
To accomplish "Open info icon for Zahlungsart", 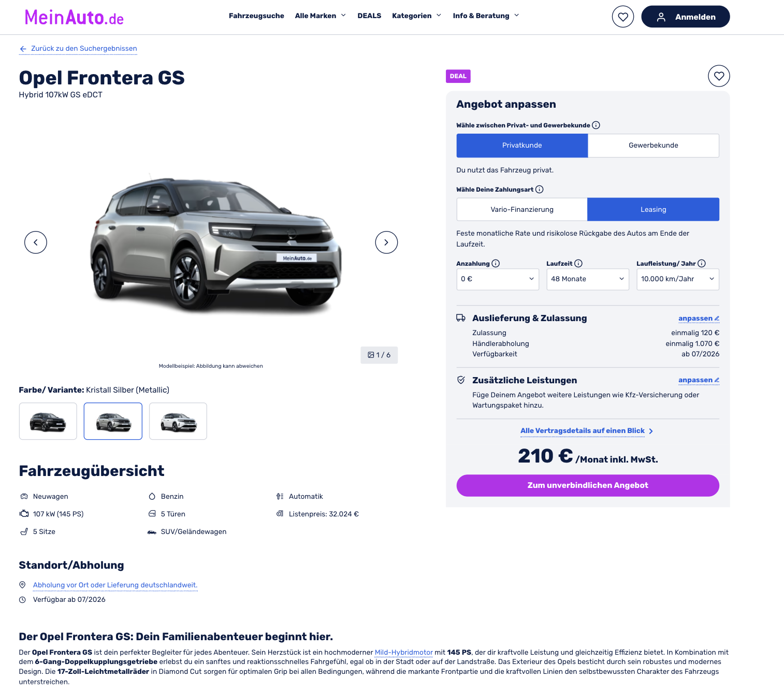I will tap(539, 189).
